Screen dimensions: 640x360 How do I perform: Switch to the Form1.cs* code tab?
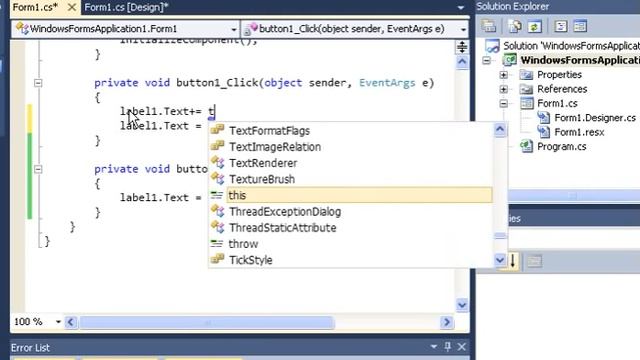click(35, 7)
